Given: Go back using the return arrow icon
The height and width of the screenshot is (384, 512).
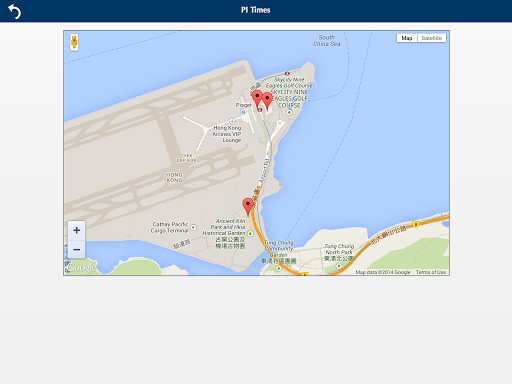Looking at the screenshot, I should coord(14,11).
